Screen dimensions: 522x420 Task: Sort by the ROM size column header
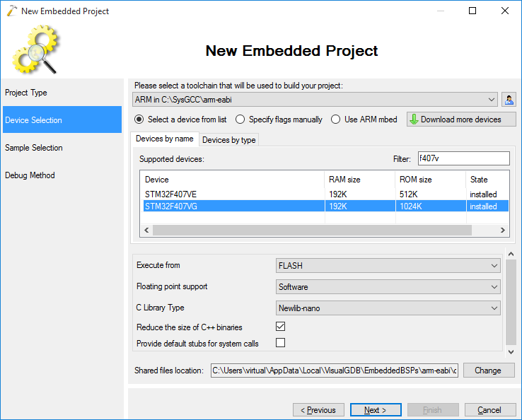[x=431, y=180]
